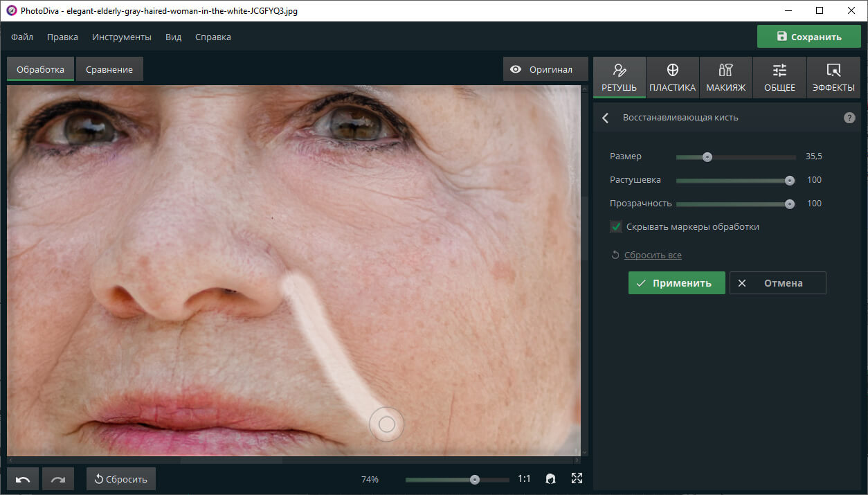Click the Сбросить все link
Viewport: 868px width, 495px height.
click(653, 255)
